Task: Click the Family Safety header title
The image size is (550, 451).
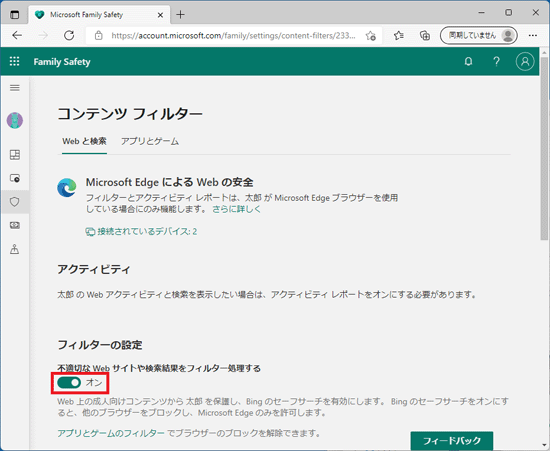Action: pos(62,62)
